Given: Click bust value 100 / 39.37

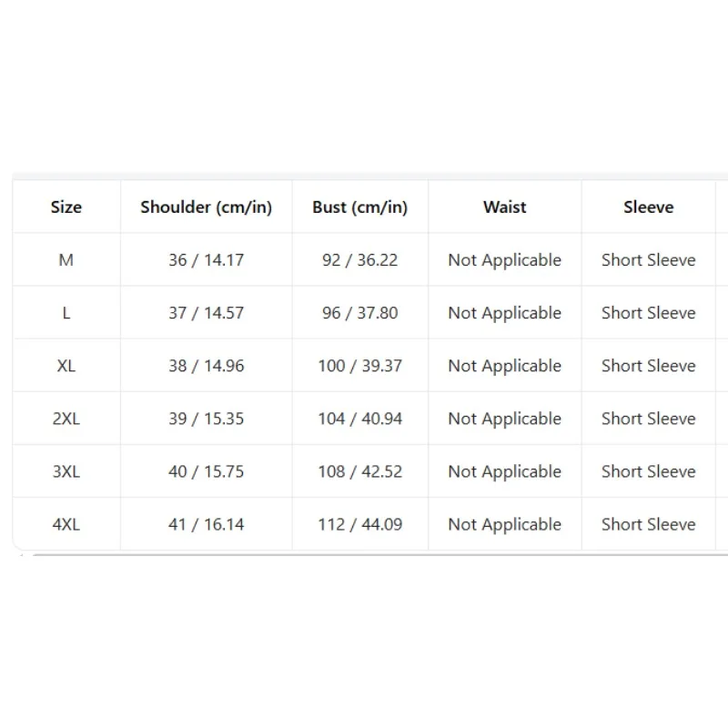Looking at the screenshot, I should click(359, 366).
